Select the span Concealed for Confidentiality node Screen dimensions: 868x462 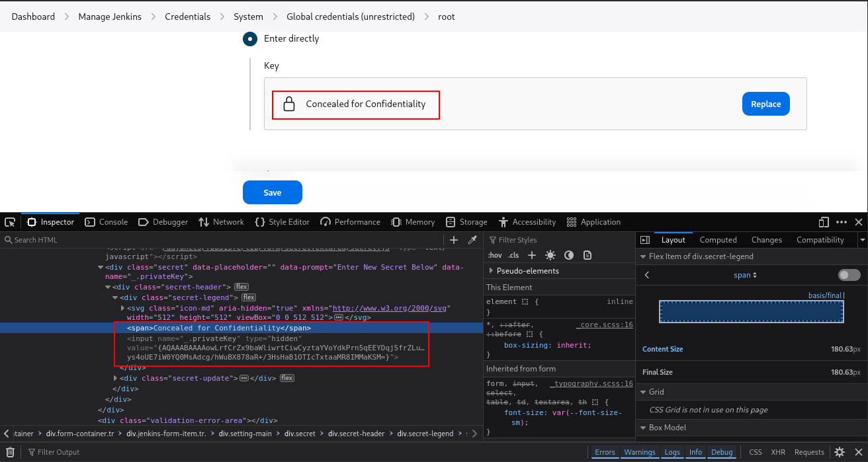(219, 328)
